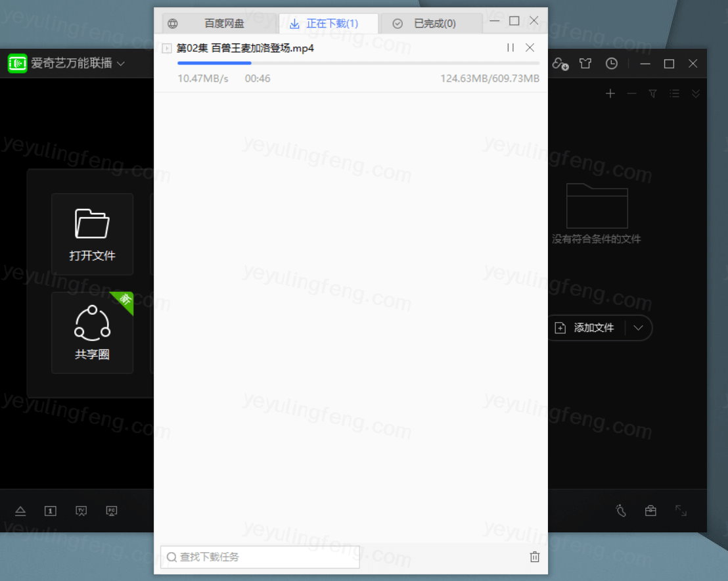The image size is (728, 581).
Task: Click the 没有符合条件的文件 message
Action: click(x=597, y=239)
